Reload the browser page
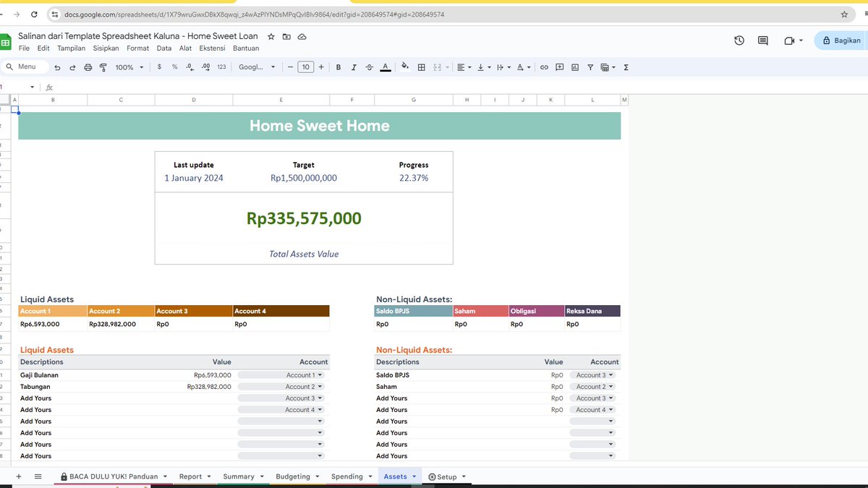The width and height of the screenshot is (868, 488). pyautogui.click(x=35, y=14)
